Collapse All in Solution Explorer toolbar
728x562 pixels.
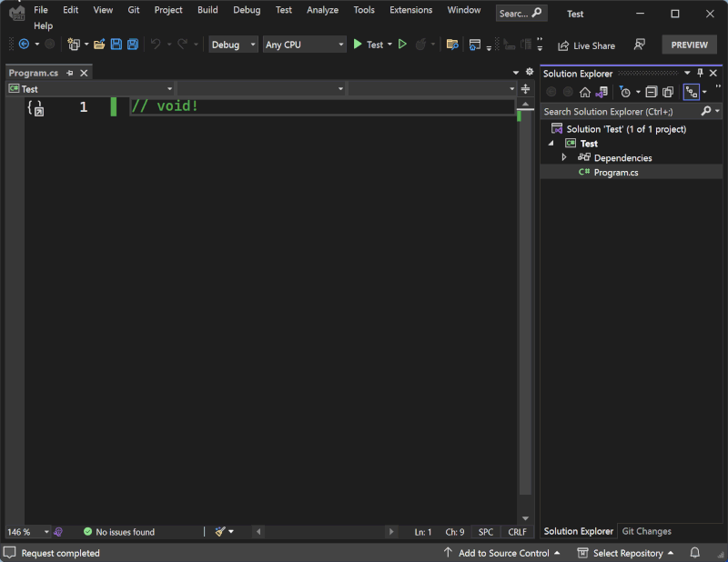click(x=651, y=92)
